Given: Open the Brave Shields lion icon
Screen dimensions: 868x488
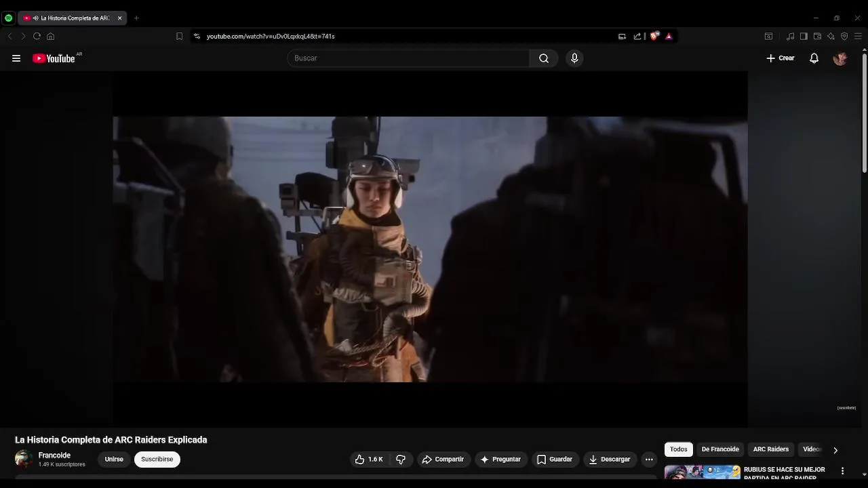Looking at the screenshot, I should [x=654, y=37].
